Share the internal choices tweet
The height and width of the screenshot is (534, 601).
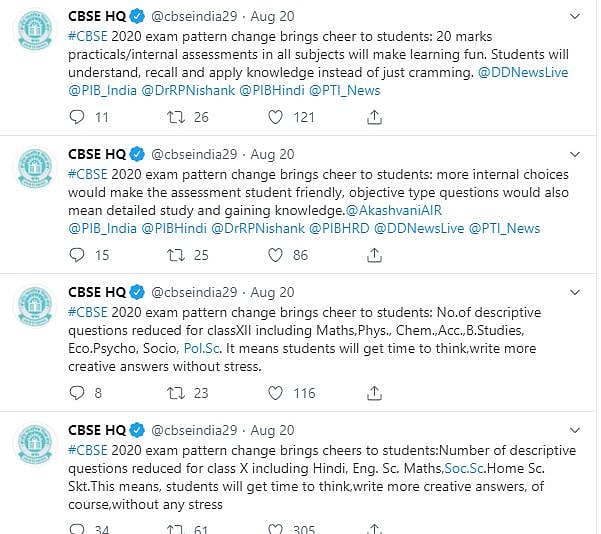click(x=374, y=255)
